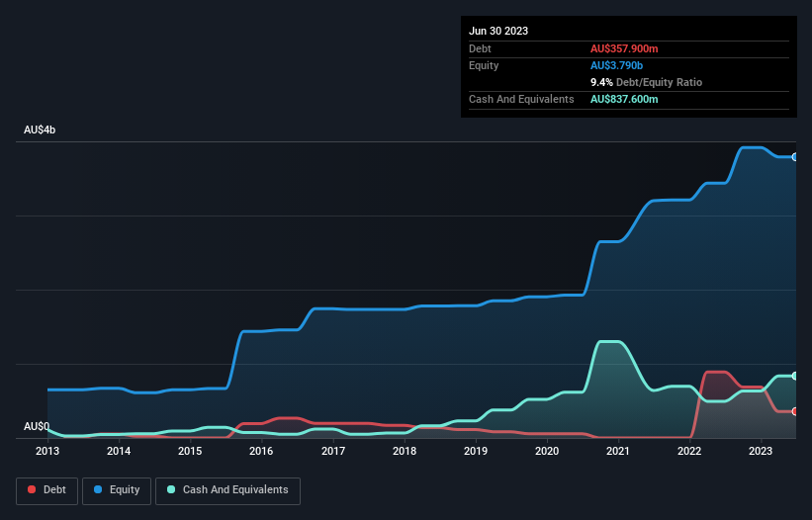Click the 2017 x-axis label
This screenshot has width=812, height=520.
[333, 451]
